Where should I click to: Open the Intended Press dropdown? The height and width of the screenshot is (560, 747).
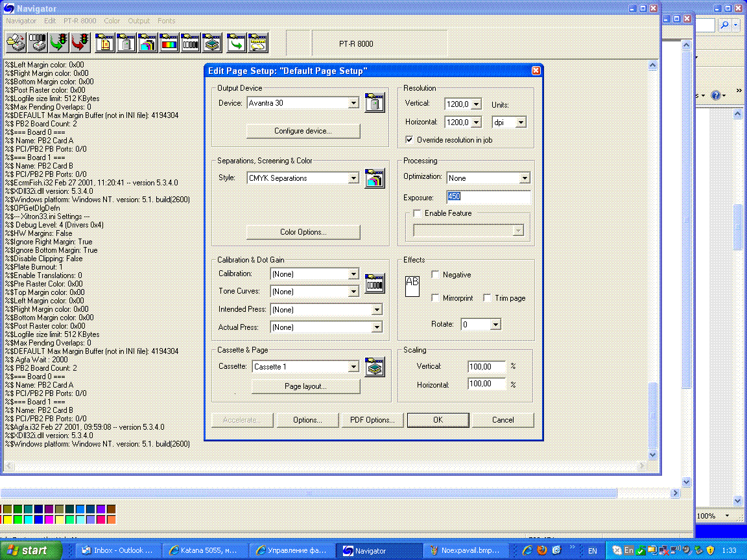(x=376, y=310)
